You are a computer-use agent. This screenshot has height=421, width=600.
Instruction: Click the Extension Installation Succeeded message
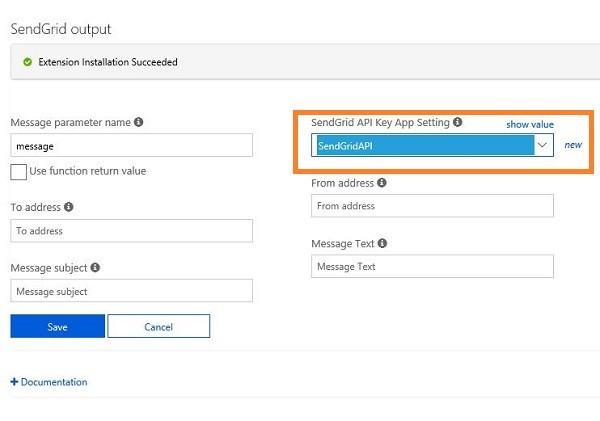coord(108,62)
